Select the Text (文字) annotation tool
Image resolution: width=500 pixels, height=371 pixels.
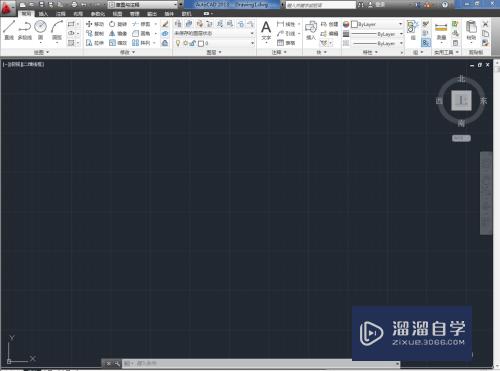[266, 31]
